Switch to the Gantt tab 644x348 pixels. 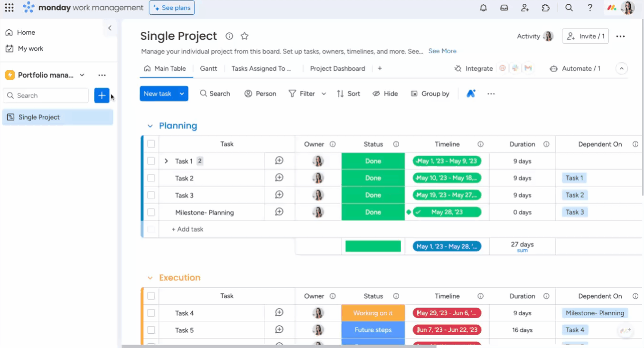click(x=208, y=68)
